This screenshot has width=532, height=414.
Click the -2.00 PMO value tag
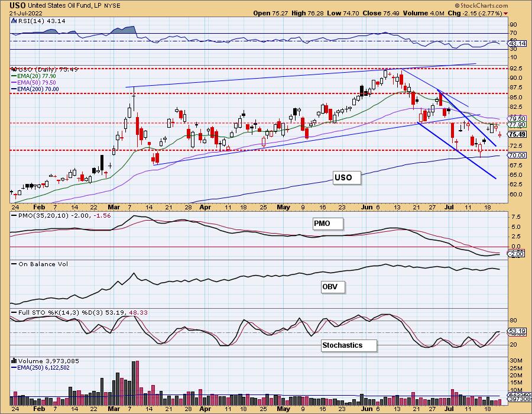(516, 254)
